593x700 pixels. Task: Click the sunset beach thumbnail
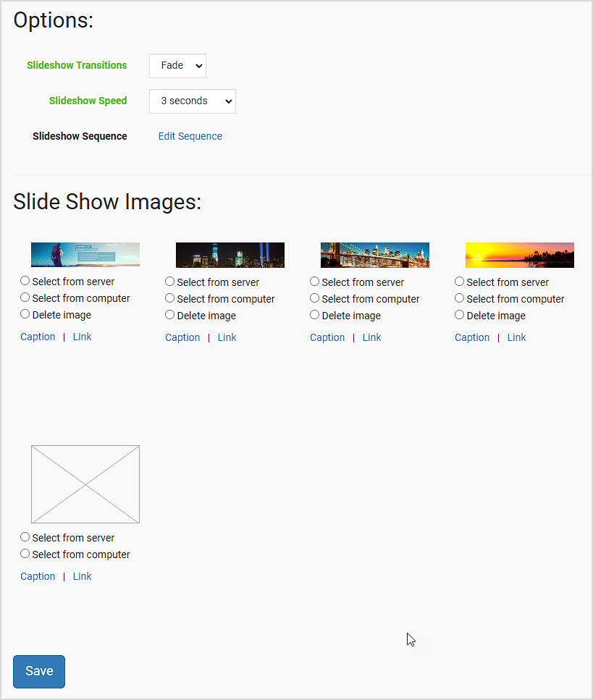[x=519, y=254]
